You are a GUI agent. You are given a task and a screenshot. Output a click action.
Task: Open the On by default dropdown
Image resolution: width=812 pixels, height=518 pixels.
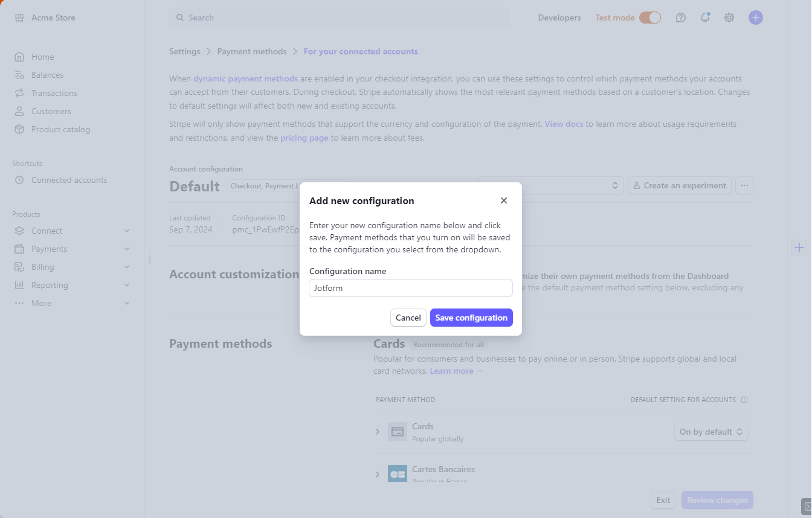(x=711, y=432)
